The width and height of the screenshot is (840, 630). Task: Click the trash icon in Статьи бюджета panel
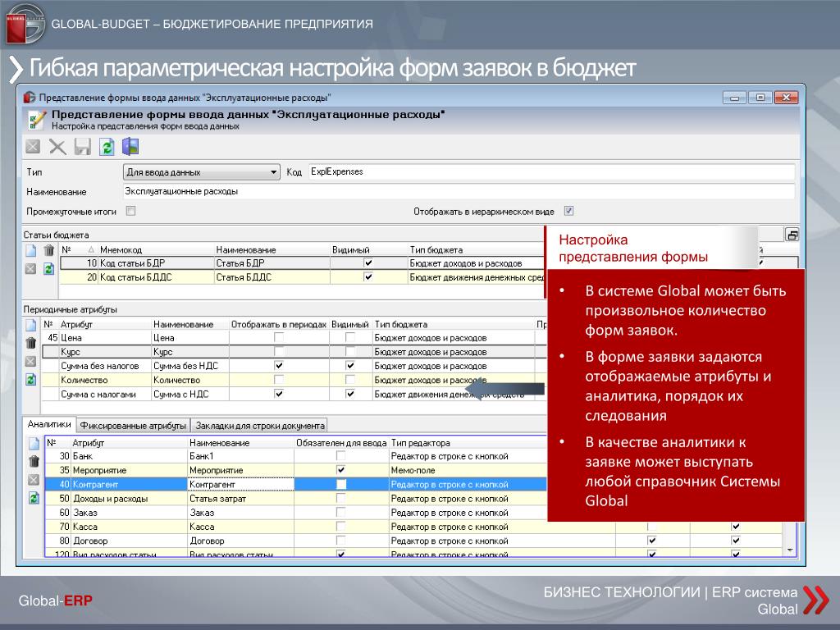[48, 250]
